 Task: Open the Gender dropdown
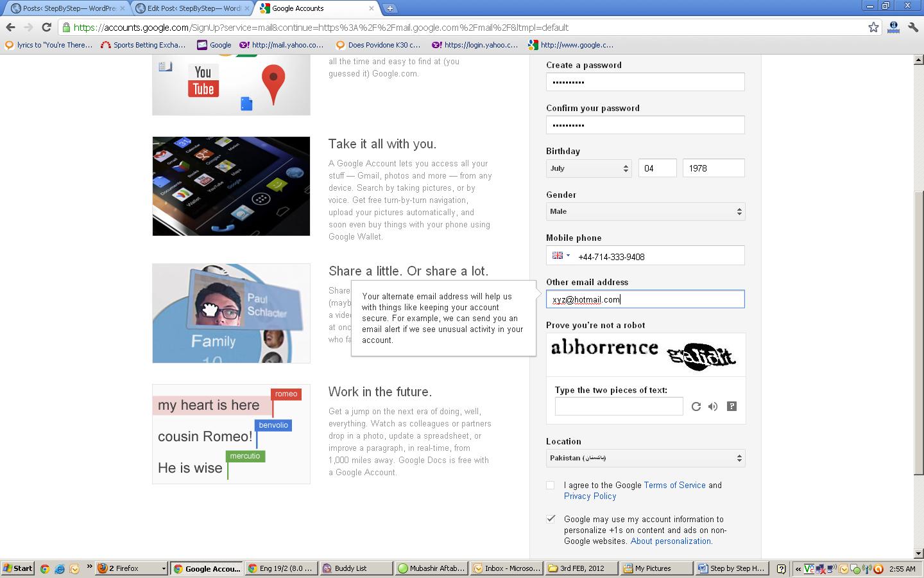pyautogui.click(x=645, y=211)
